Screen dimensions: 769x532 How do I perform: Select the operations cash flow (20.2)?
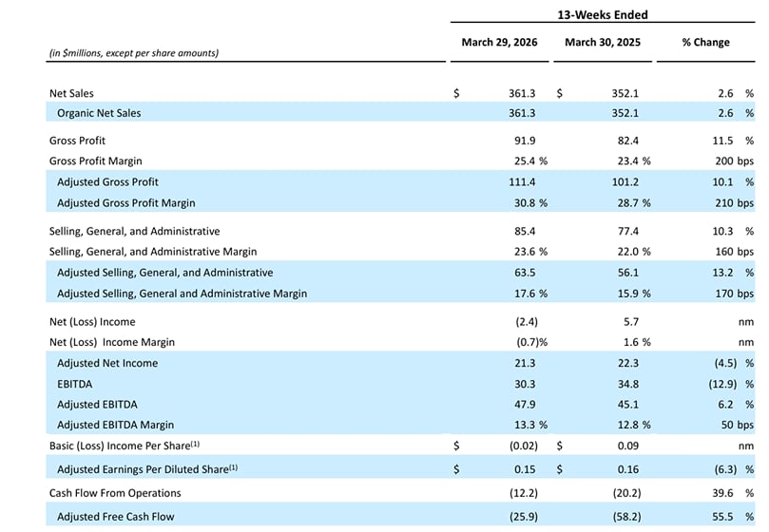[626, 493]
